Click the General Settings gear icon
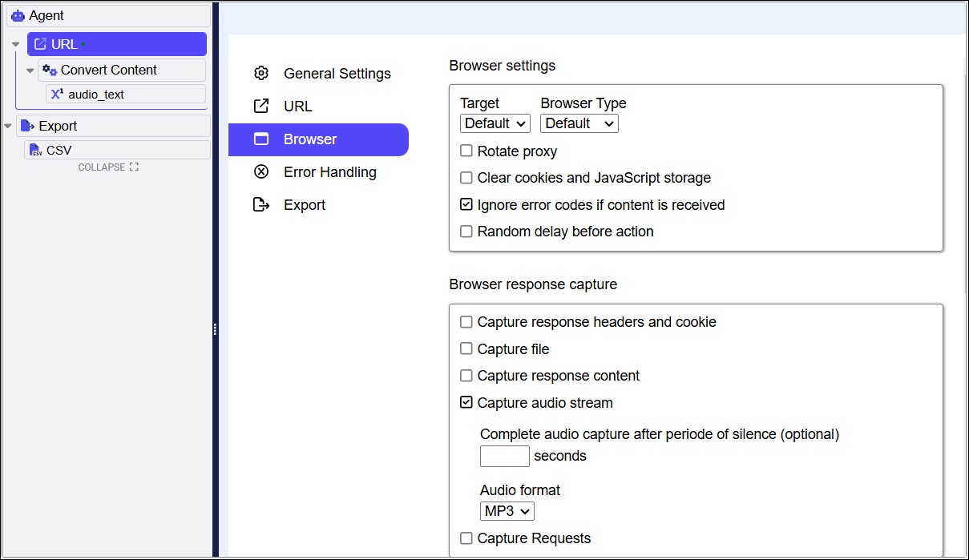969x560 pixels. [261, 73]
